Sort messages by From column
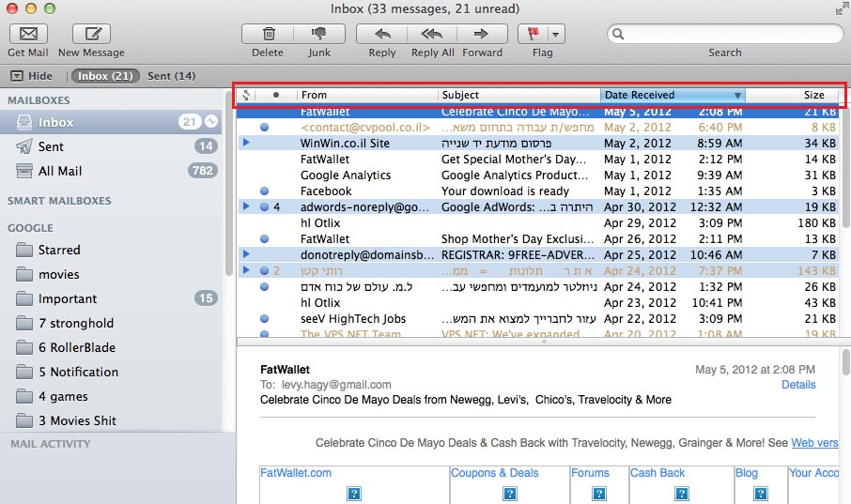The image size is (851, 504). click(367, 95)
